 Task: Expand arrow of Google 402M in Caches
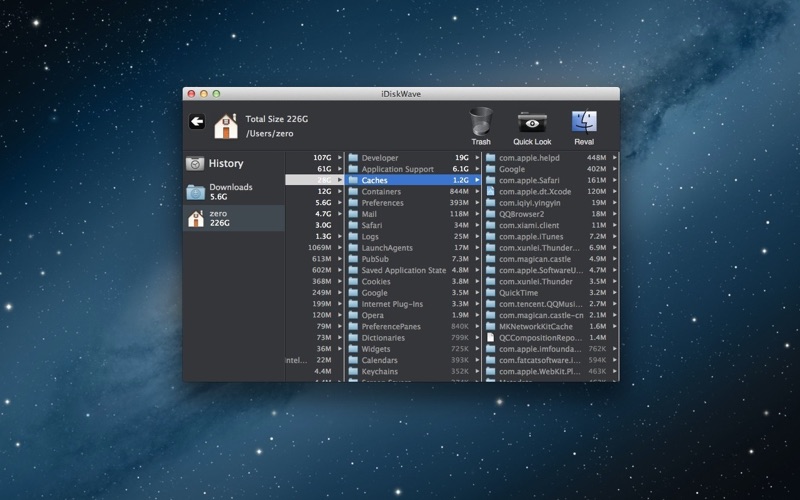[x=614, y=169]
